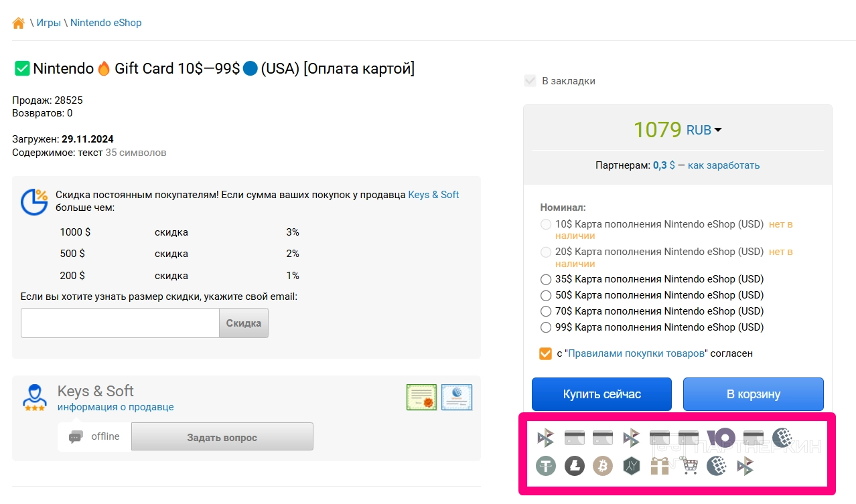Screen dimensions: 856x504
Task: Click the shopping cart payment icon
Action: pyautogui.click(x=689, y=465)
